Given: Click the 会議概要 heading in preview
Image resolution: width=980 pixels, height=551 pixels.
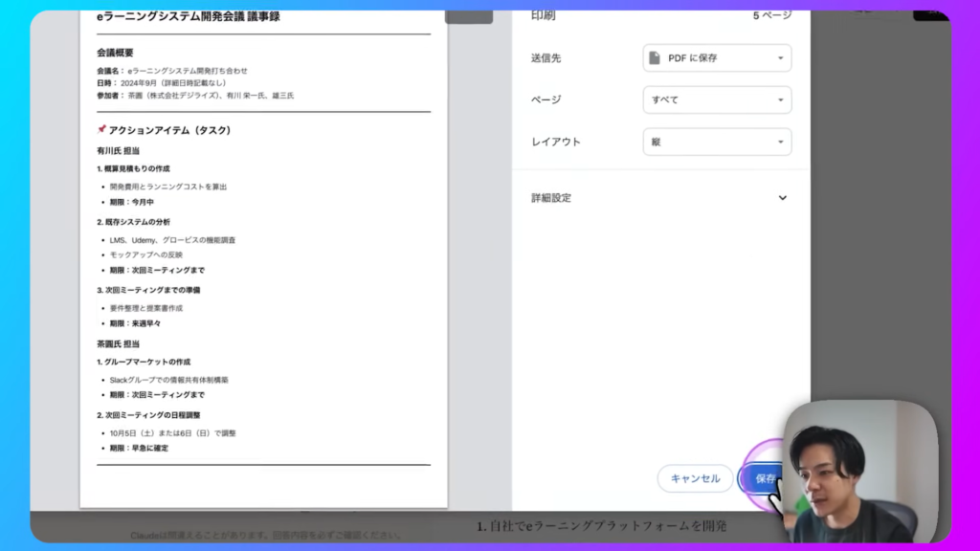Looking at the screenshot, I should click(x=115, y=53).
